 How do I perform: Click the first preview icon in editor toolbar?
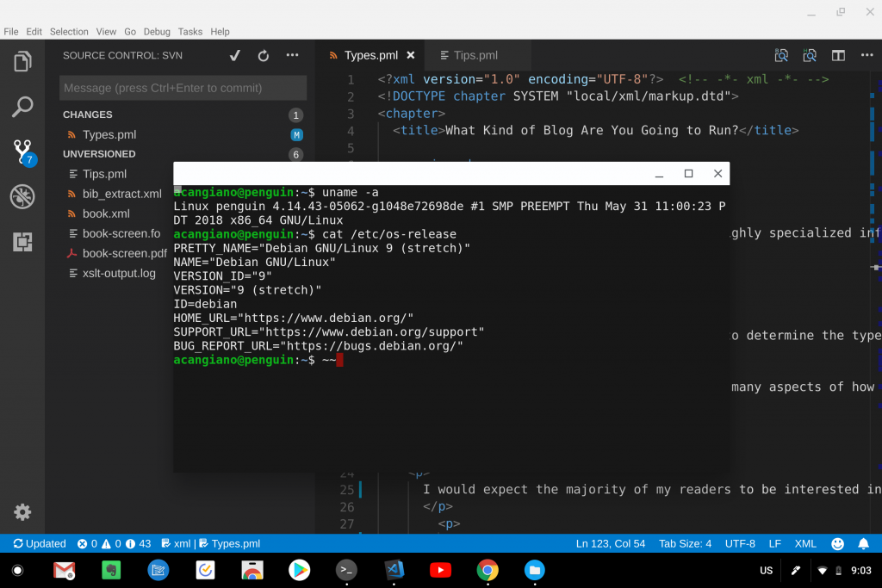(x=781, y=55)
